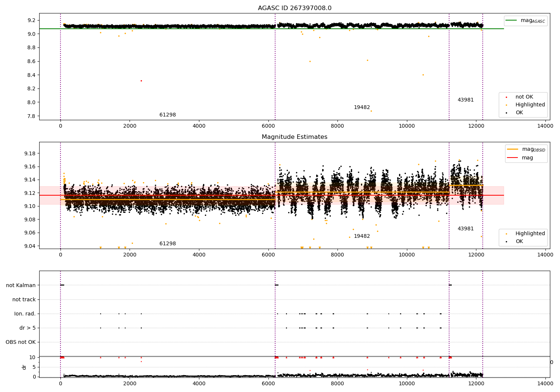Click the 'dr' axis label of bottom subplot
Viewport: 560px width, 392px height.
[24, 367]
